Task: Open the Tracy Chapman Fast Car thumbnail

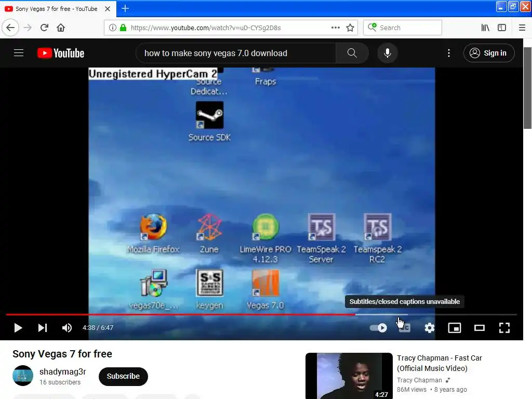Action: [349, 376]
